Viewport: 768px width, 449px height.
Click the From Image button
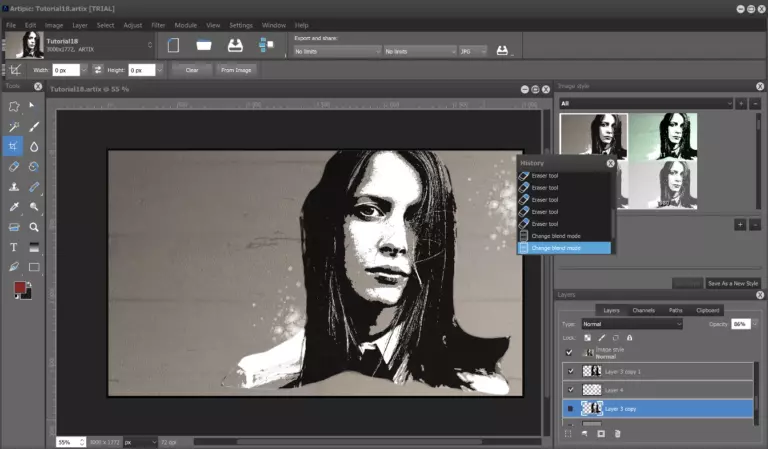[x=237, y=70]
